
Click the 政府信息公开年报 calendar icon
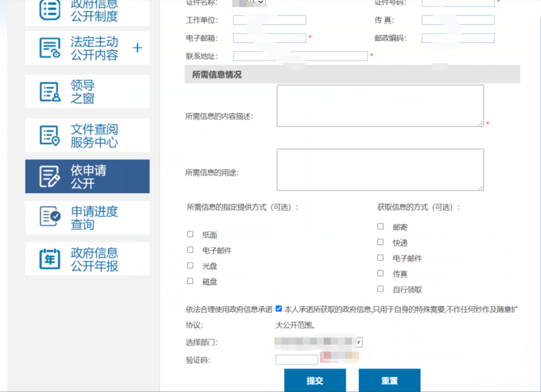[50, 258]
